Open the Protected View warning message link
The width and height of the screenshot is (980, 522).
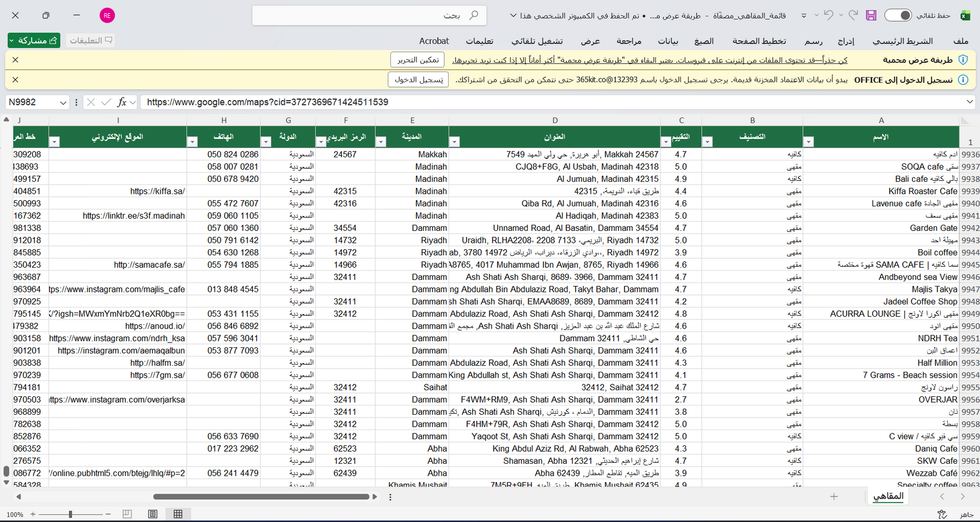(650, 60)
